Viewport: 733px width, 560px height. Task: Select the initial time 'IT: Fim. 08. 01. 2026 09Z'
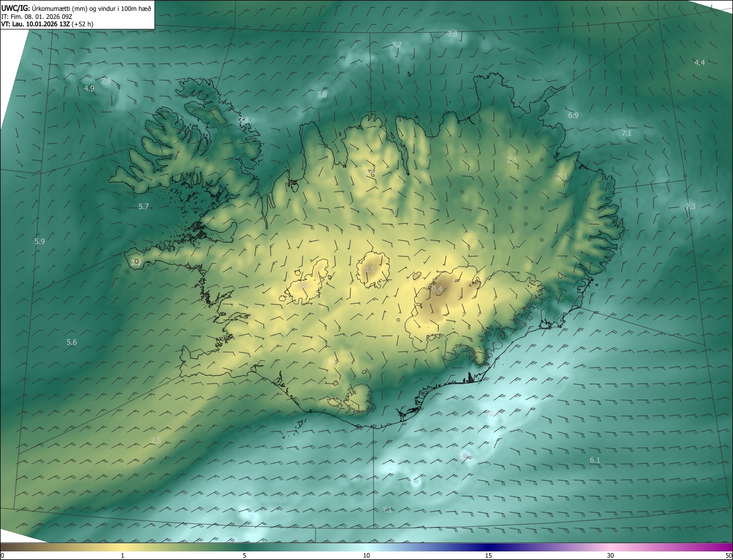coord(37,16)
